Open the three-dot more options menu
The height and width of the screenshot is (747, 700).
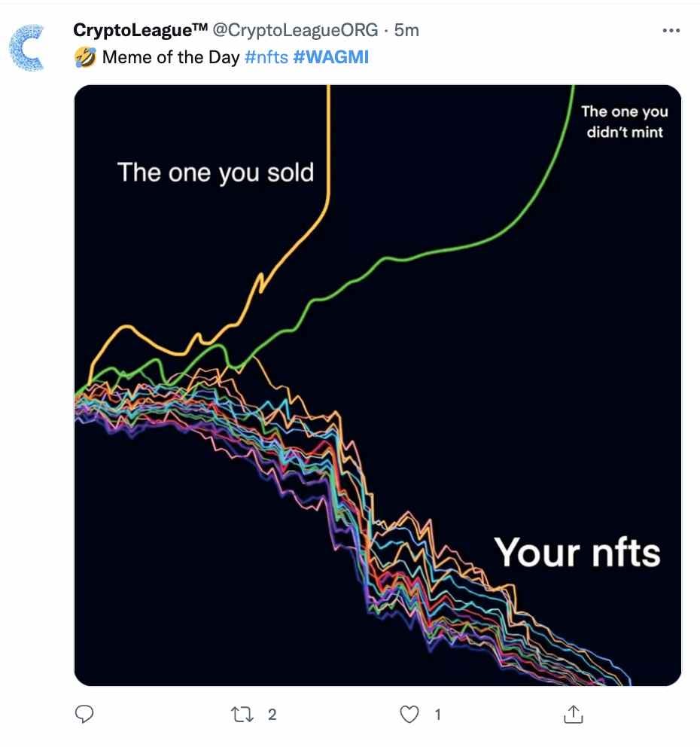click(x=671, y=30)
